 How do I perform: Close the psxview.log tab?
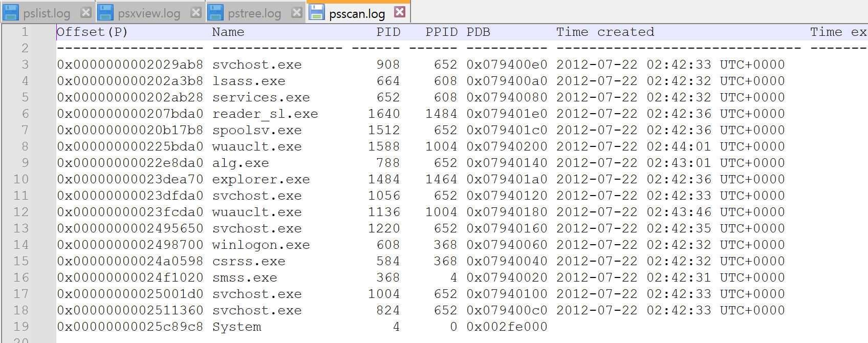click(196, 12)
